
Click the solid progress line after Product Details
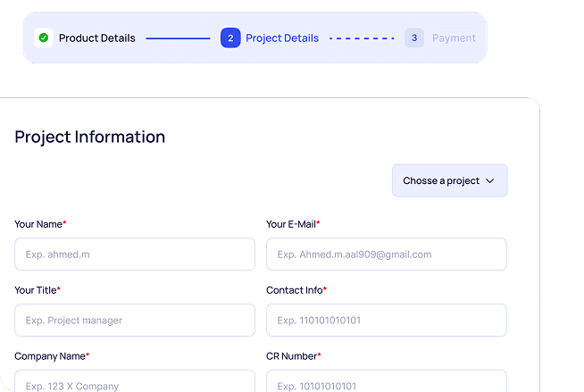[178, 38]
